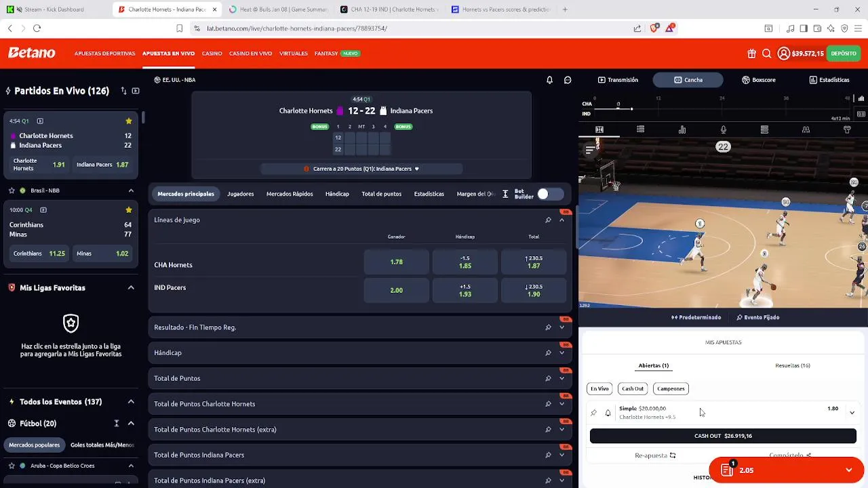Toggle the En Vivo filter chip
The image size is (868, 488).
click(x=599, y=389)
